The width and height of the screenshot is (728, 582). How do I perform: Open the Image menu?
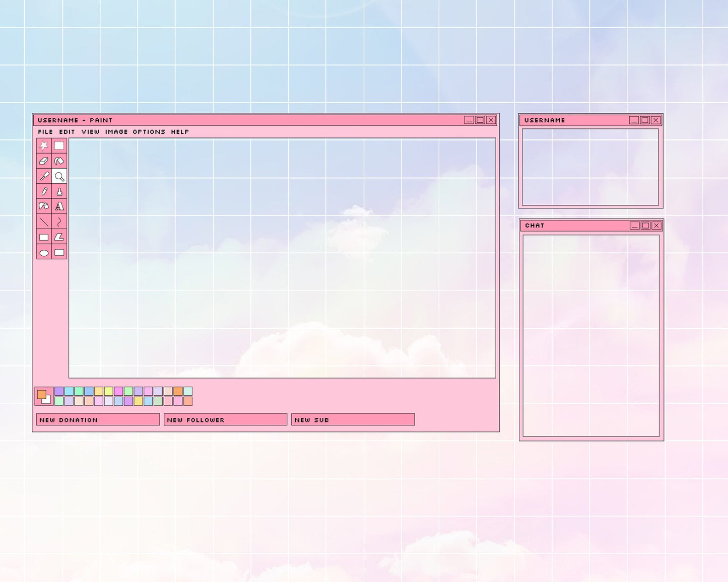click(x=117, y=131)
